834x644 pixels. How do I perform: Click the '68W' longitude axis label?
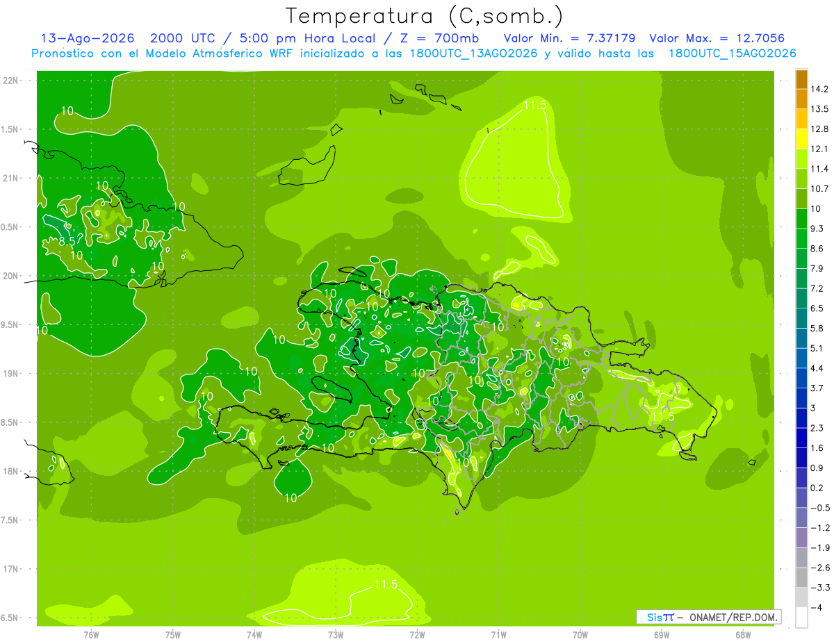(x=742, y=634)
